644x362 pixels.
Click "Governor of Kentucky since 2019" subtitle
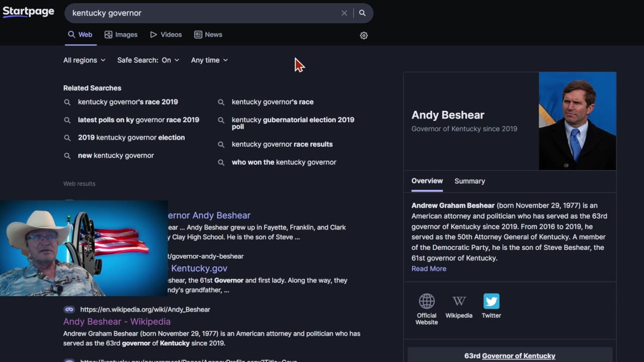(x=464, y=129)
